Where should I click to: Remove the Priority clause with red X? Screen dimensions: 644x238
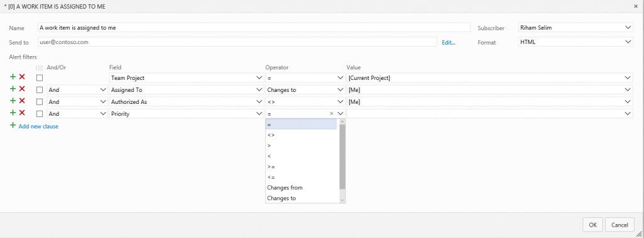[x=22, y=113]
